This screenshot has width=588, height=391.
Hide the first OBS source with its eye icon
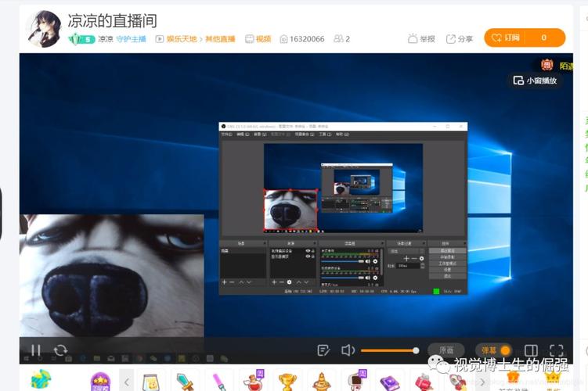point(308,251)
